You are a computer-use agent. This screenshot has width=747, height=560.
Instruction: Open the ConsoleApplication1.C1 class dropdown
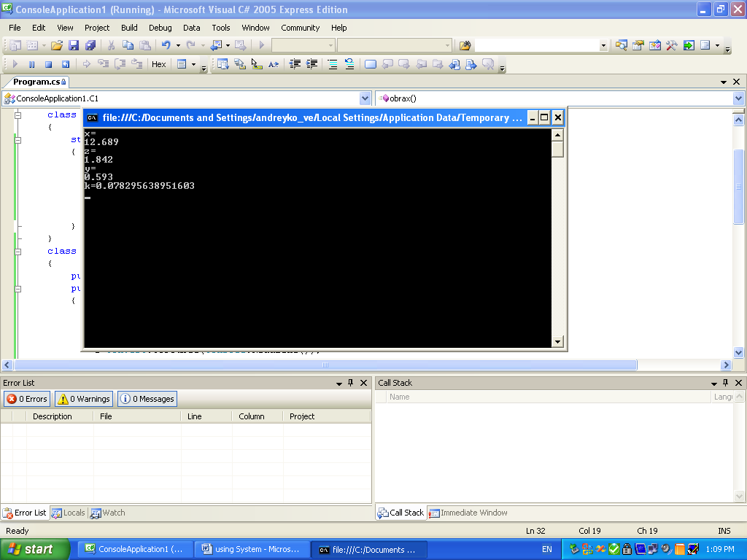point(365,98)
